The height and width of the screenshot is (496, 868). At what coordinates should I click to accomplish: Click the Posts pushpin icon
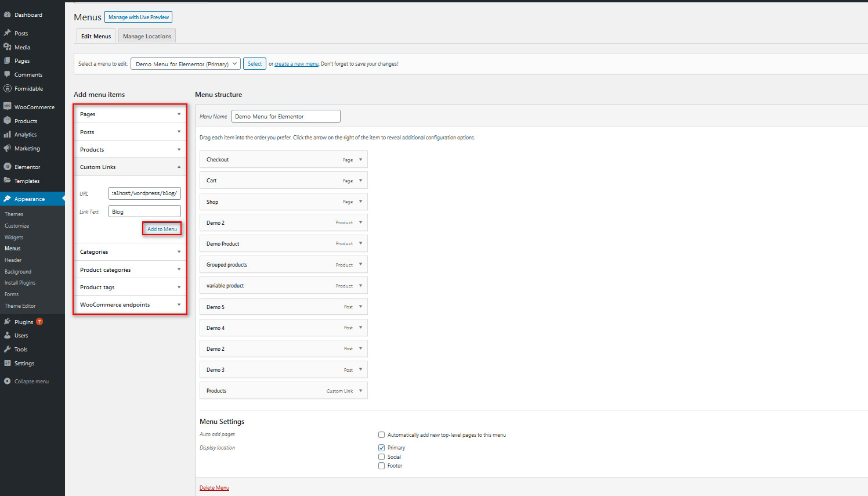[x=8, y=33]
